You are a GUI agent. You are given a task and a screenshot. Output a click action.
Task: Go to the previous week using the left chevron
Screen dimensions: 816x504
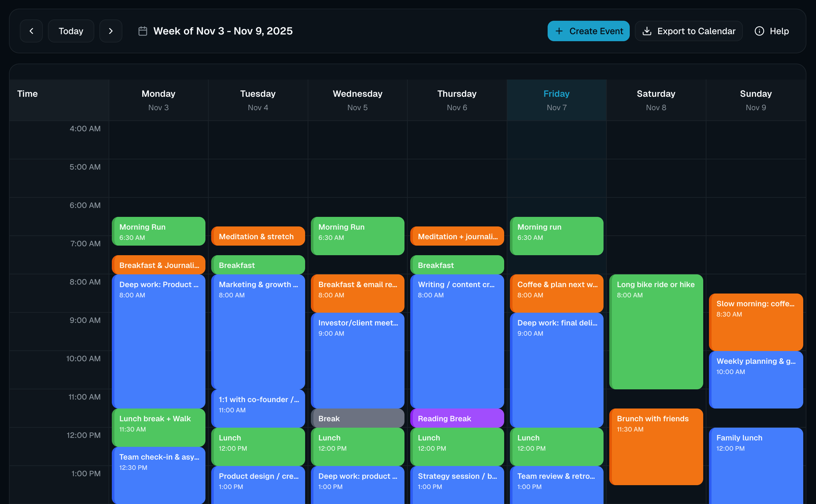coord(31,31)
